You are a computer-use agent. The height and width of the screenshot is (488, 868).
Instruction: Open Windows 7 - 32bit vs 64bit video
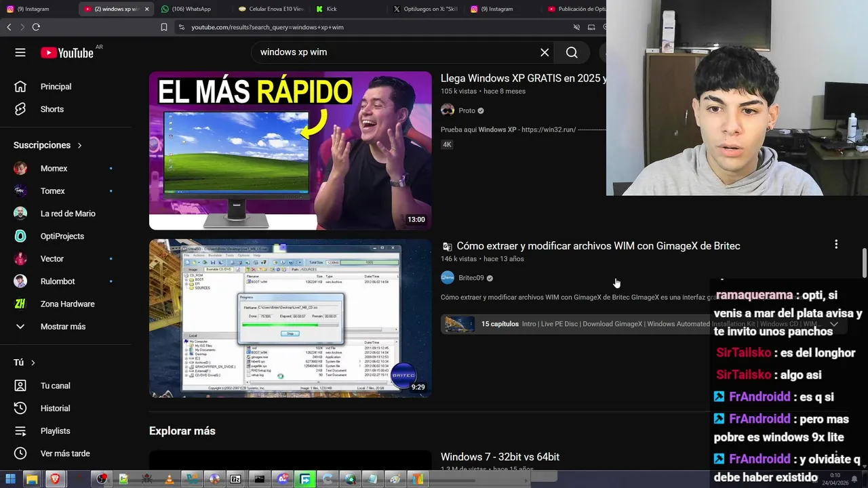pyautogui.click(x=500, y=457)
